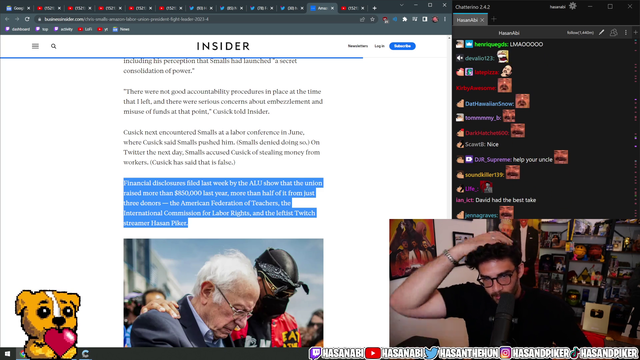
Task: Add a new Chatterino tab
Action: (493, 19)
